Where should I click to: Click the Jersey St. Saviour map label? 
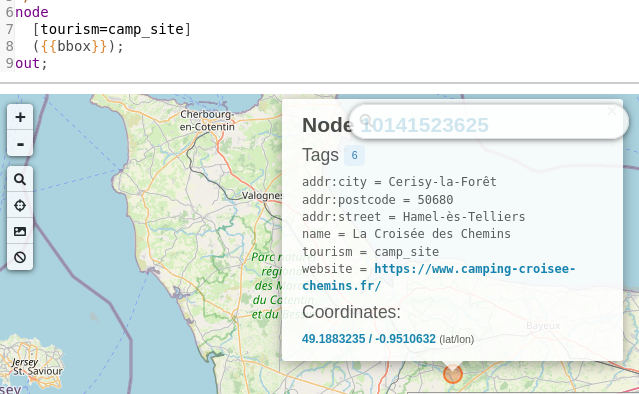37,367
